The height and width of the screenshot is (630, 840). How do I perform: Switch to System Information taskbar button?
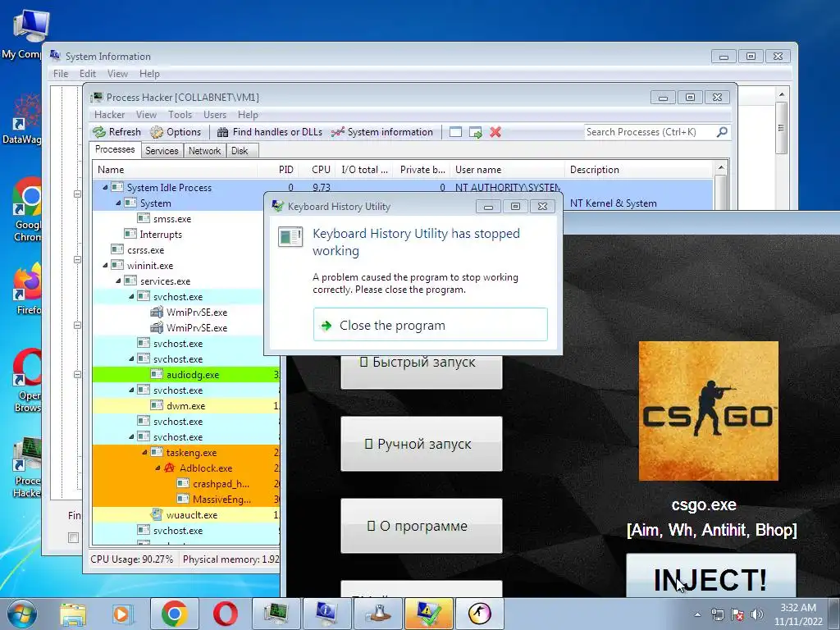327,614
